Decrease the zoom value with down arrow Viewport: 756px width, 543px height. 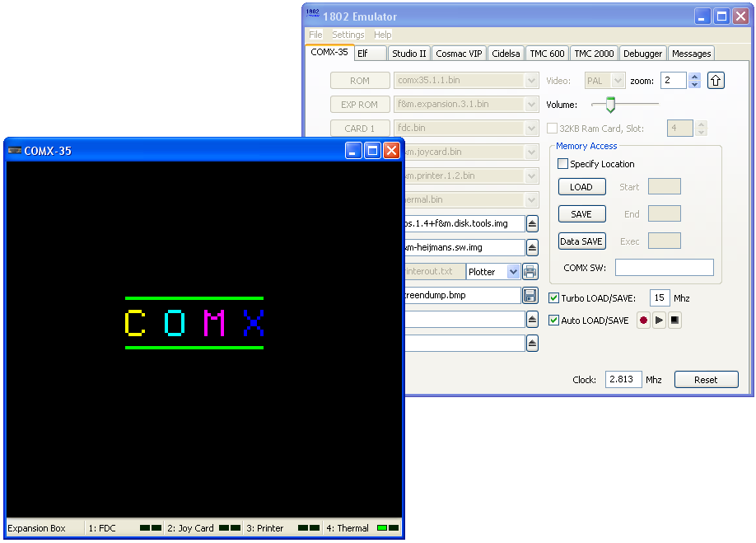[x=695, y=84]
